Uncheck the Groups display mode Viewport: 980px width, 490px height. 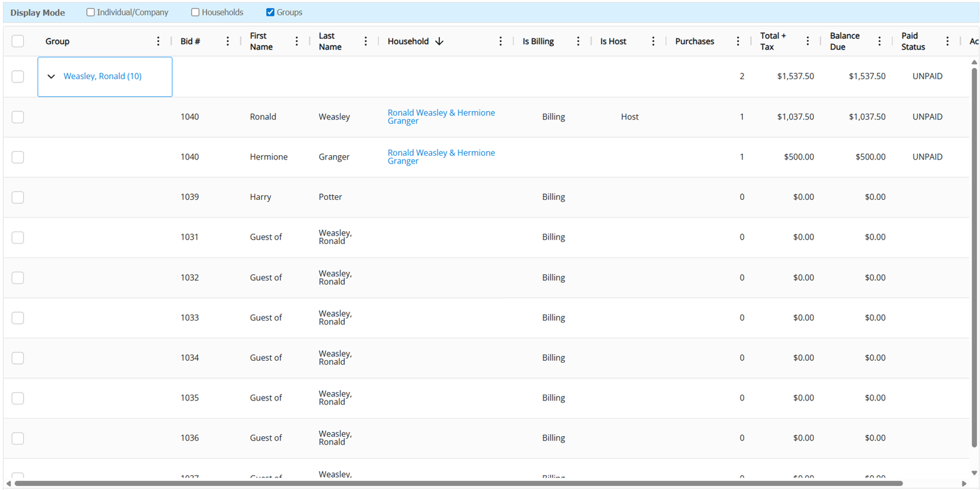(270, 12)
